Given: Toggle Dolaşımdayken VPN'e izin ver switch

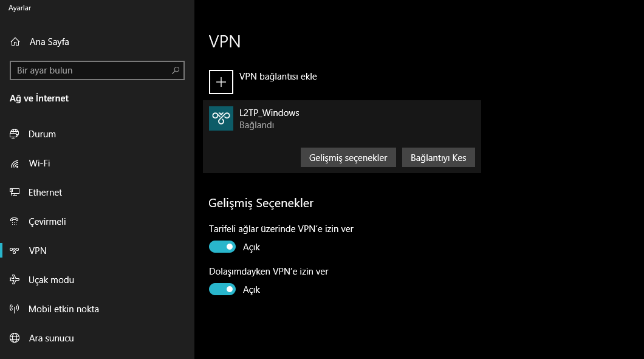Looking at the screenshot, I should (x=222, y=289).
